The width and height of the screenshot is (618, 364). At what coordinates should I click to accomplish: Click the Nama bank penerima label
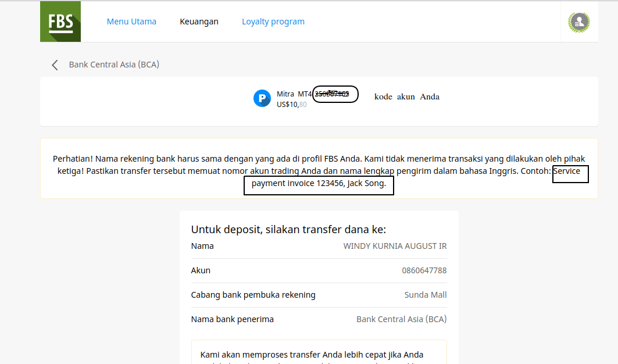click(x=233, y=319)
